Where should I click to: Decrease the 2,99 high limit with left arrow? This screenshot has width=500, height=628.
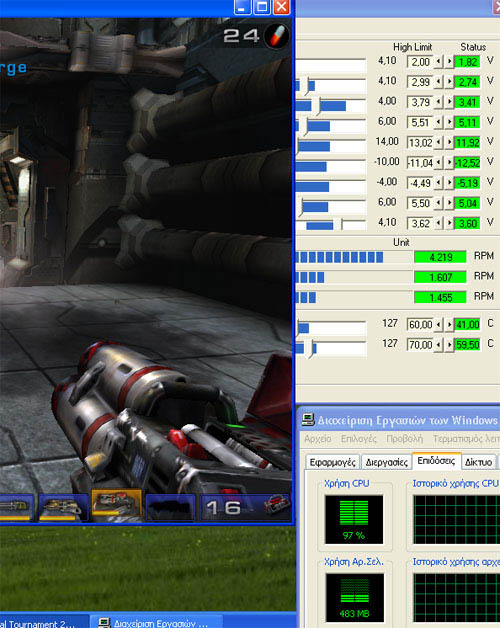click(439, 82)
